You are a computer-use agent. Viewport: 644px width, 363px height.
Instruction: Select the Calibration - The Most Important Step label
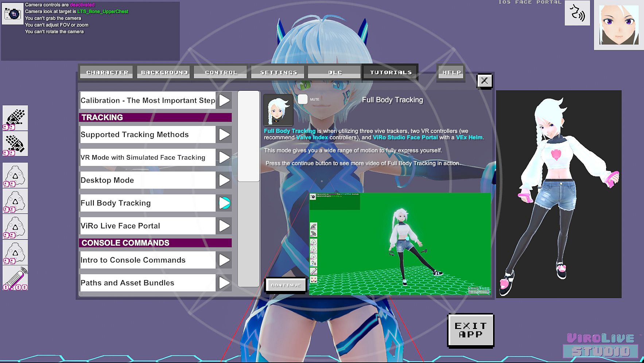click(x=148, y=101)
